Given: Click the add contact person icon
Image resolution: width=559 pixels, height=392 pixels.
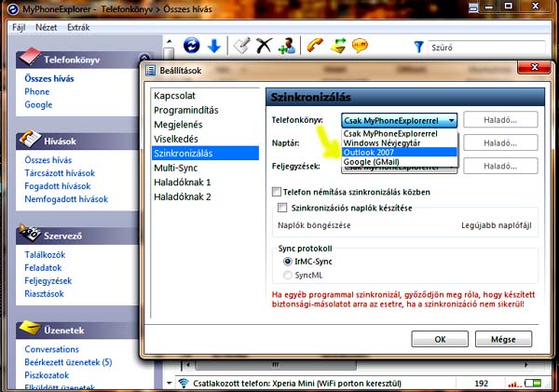Looking at the screenshot, I should 287,46.
